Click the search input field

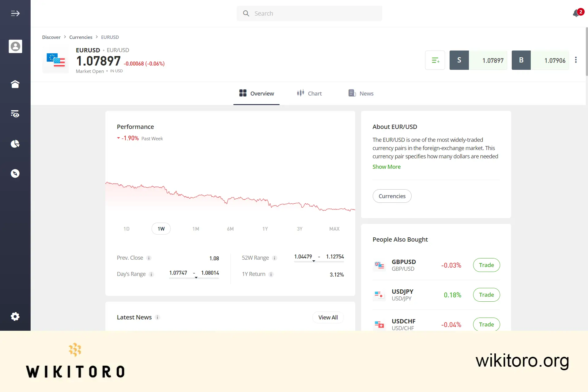pos(309,13)
